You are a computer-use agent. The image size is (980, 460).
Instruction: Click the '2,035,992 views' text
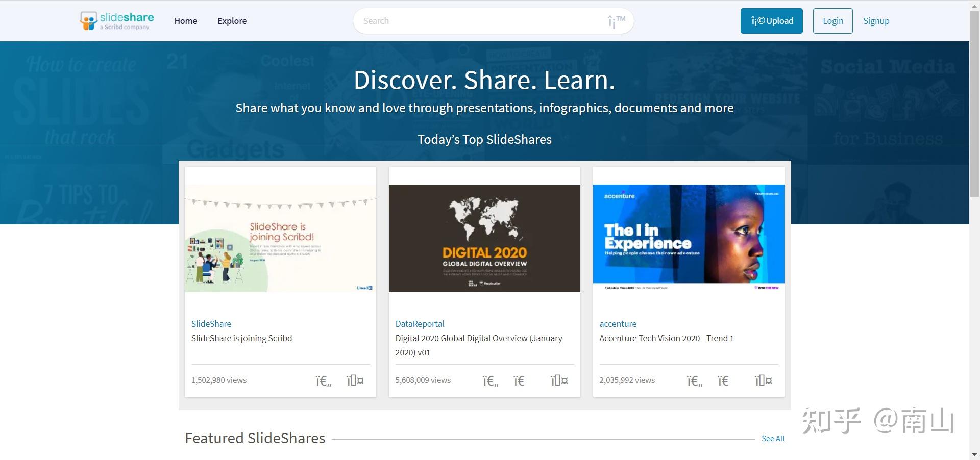pyautogui.click(x=627, y=380)
